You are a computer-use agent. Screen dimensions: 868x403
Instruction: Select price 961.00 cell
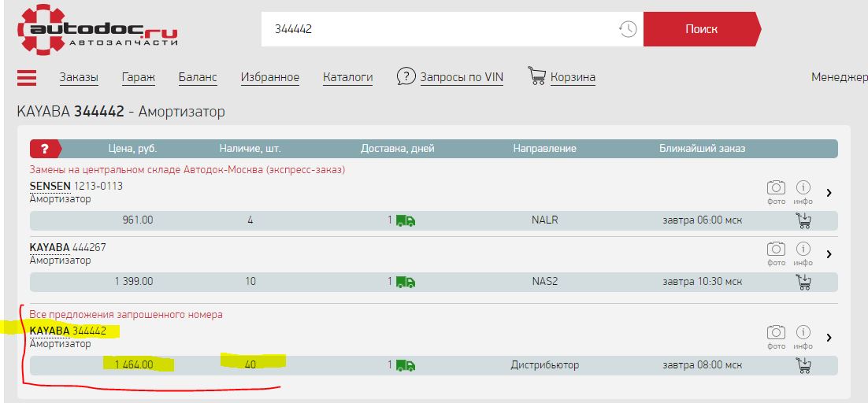point(138,220)
